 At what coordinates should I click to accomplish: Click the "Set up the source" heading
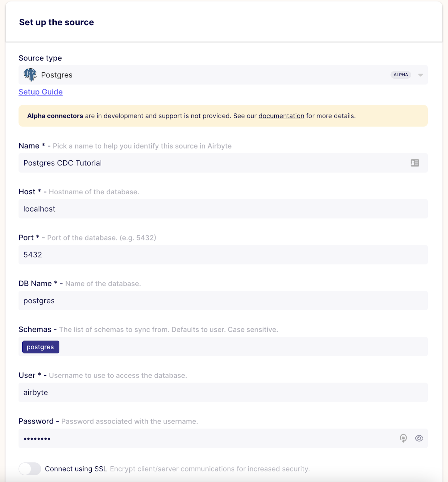pyautogui.click(x=56, y=22)
